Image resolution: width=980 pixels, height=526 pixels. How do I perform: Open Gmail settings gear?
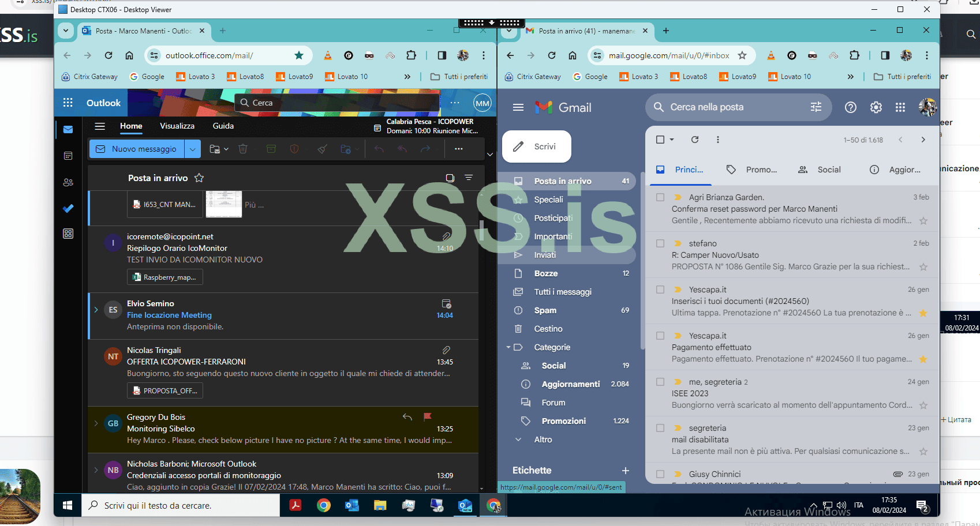[876, 107]
